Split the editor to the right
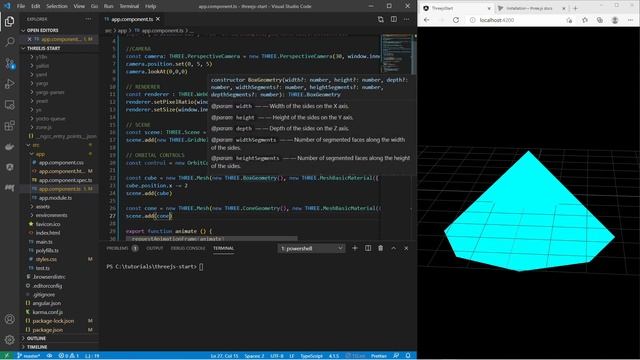Screen dimensions: 640x360 [x=393, y=19]
